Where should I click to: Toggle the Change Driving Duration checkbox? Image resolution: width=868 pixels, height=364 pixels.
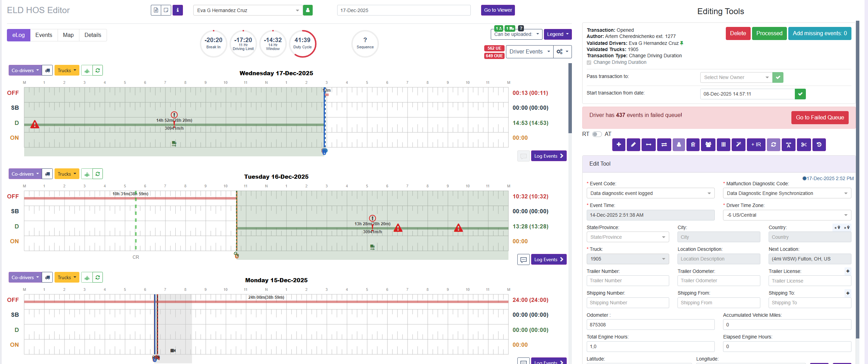click(x=589, y=62)
